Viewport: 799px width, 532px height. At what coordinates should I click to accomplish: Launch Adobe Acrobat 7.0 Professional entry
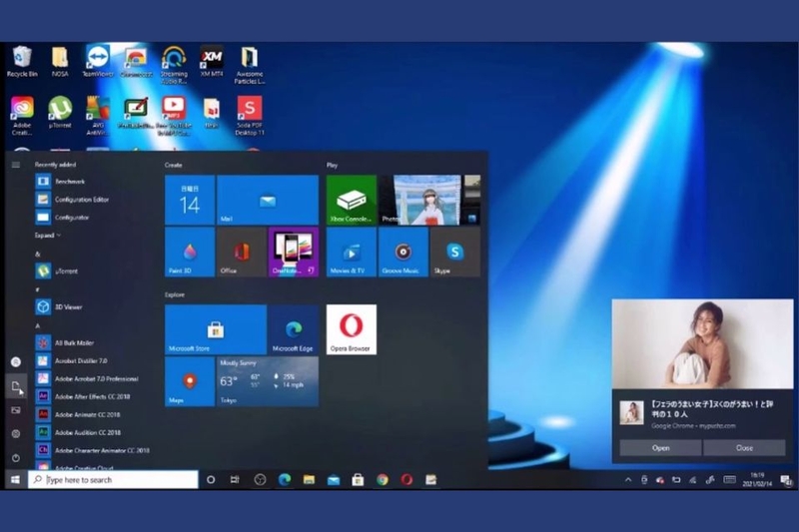tap(92, 378)
